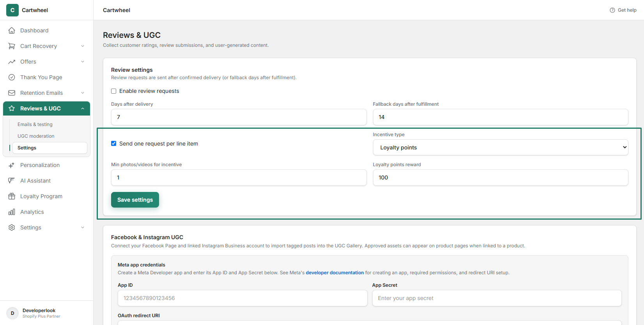Click the Cart Recovery cart icon
The height and width of the screenshot is (325, 644).
12,46
